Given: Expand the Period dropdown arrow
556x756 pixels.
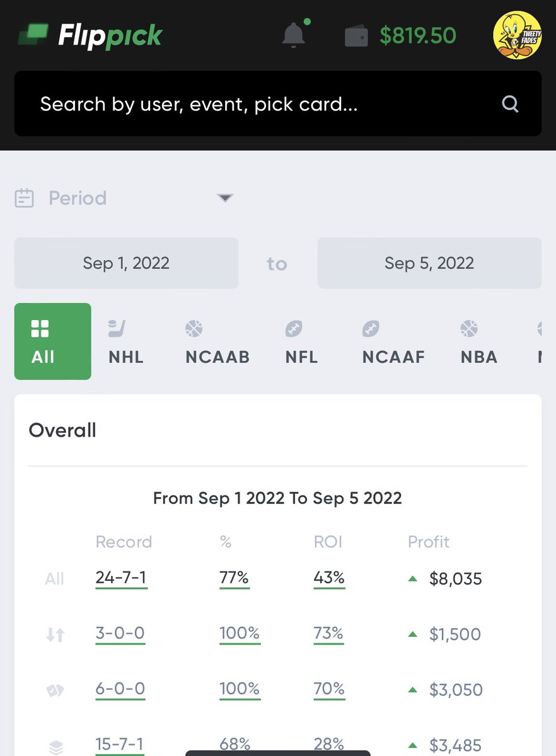Looking at the screenshot, I should tap(225, 198).
